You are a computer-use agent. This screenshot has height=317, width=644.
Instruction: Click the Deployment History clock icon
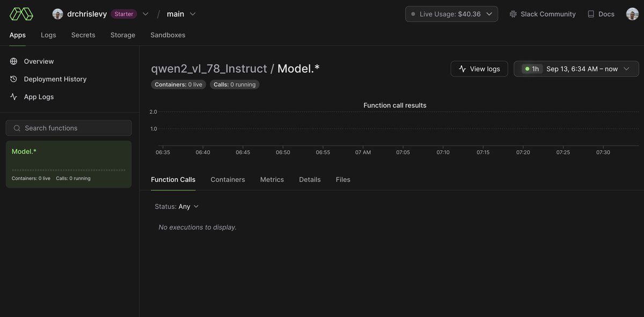click(x=14, y=79)
